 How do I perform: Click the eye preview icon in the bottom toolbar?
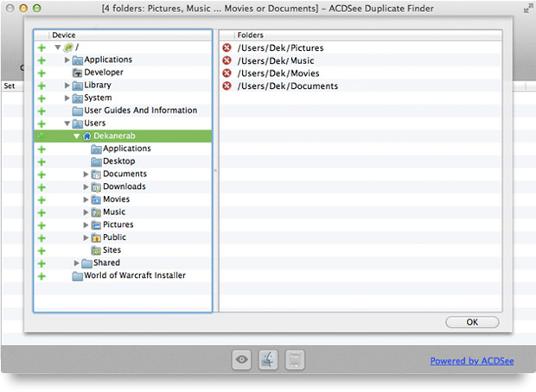(x=242, y=359)
